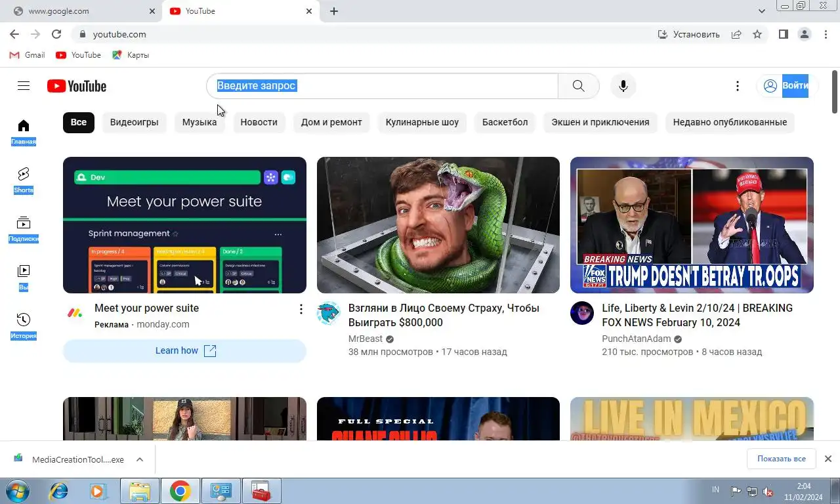Open title Взгляни в Лицо Своему Страху

coord(444,315)
